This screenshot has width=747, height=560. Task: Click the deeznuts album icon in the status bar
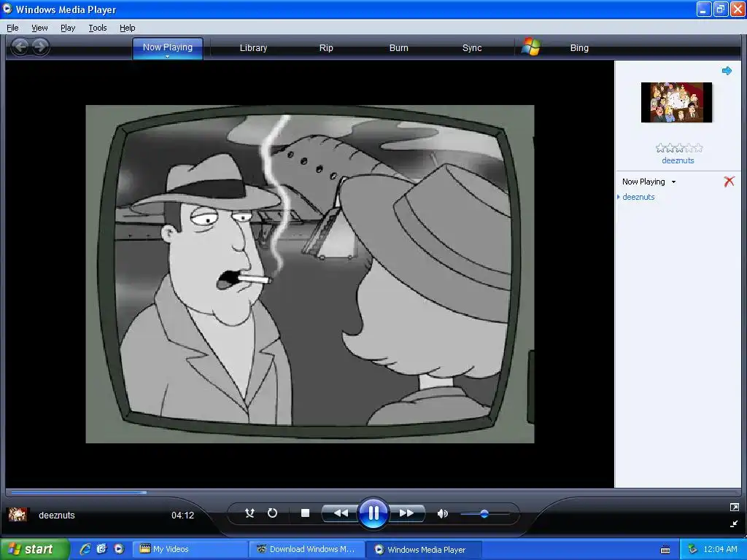click(x=18, y=515)
